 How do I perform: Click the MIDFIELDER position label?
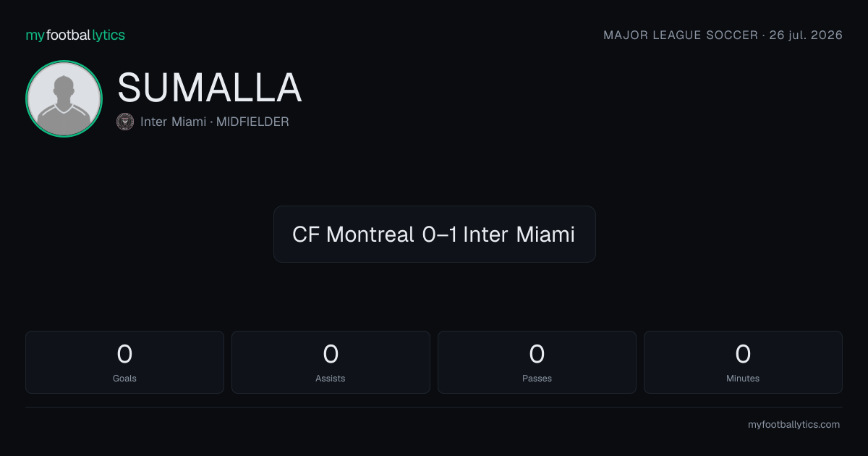tap(252, 122)
